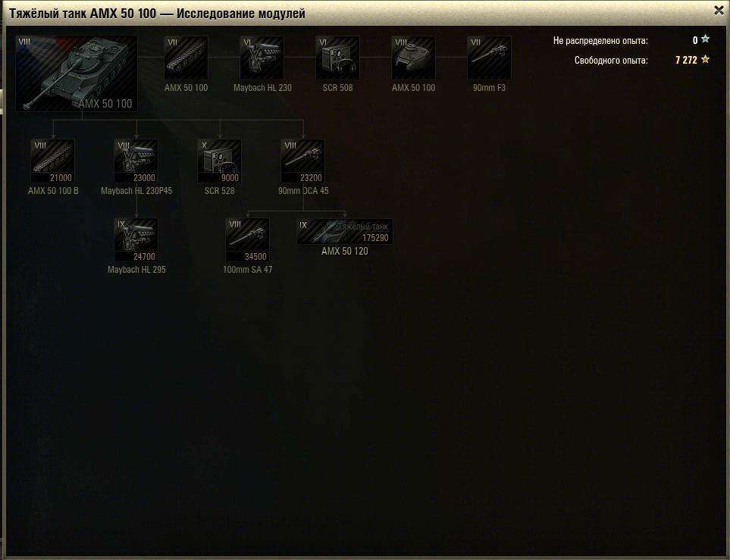This screenshot has height=560, width=730.
Task: Select the large AMX 50 100 tank thumbnail
Action: click(x=77, y=73)
